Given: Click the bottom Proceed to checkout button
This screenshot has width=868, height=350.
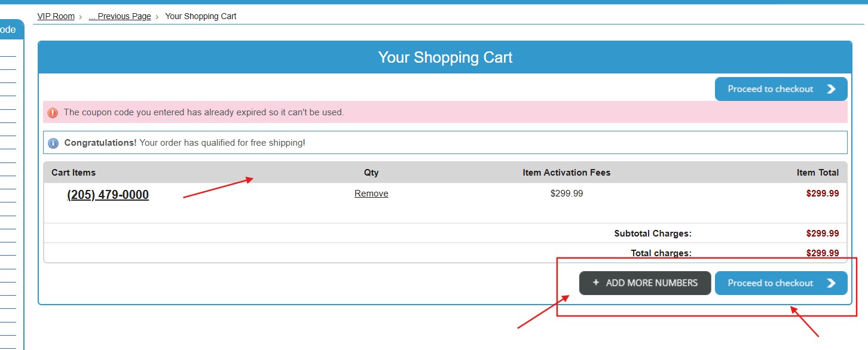Looking at the screenshot, I should click(x=781, y=283).
